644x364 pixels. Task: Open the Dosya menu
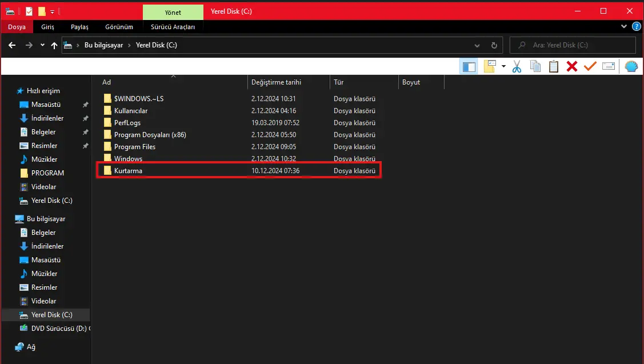[17, 27]
